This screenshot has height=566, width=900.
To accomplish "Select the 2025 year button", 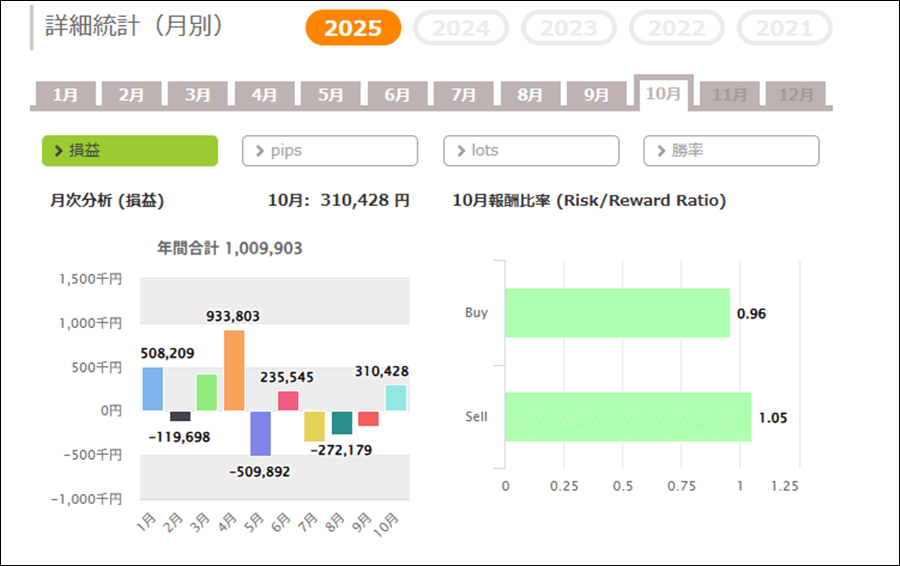I will coord(353,28).
